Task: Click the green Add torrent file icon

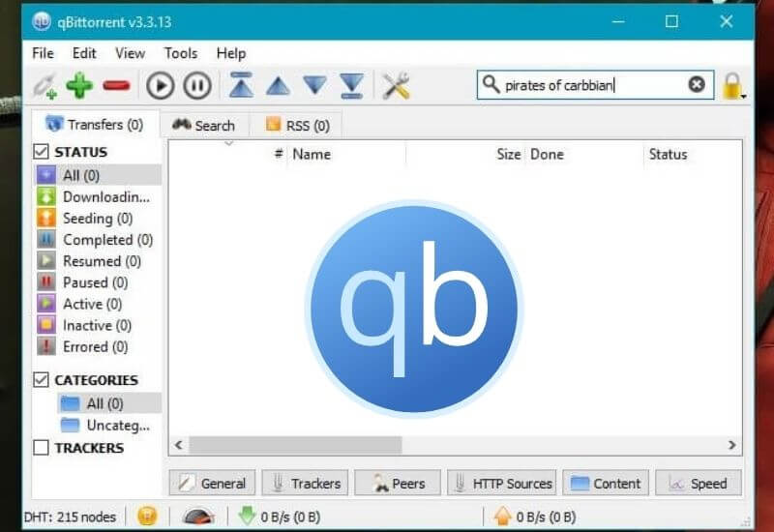Action: click(79, 86)
